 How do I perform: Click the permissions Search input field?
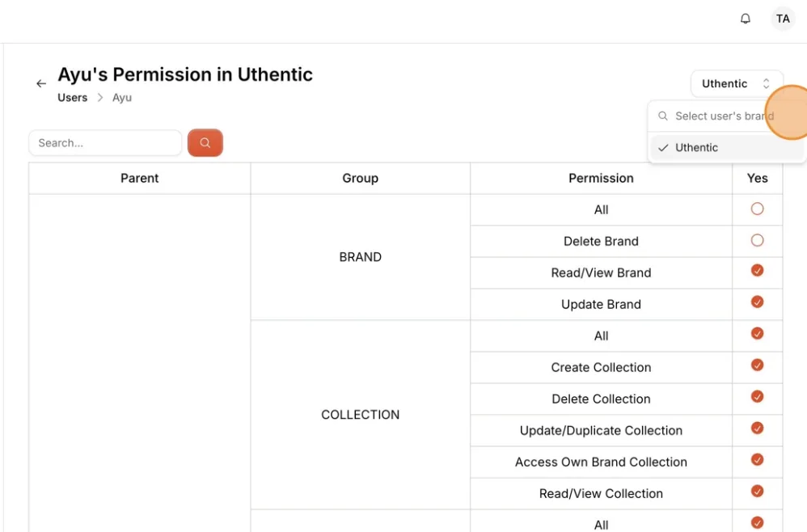105,142
